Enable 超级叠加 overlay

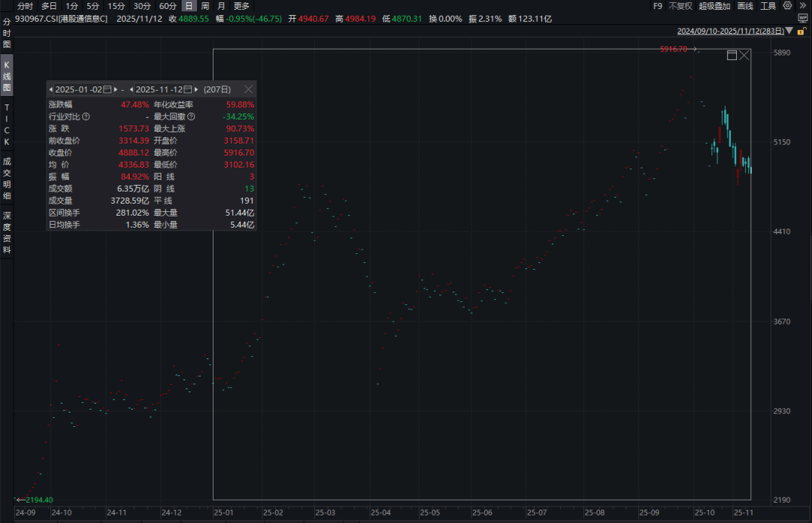[x=714, y=6]
